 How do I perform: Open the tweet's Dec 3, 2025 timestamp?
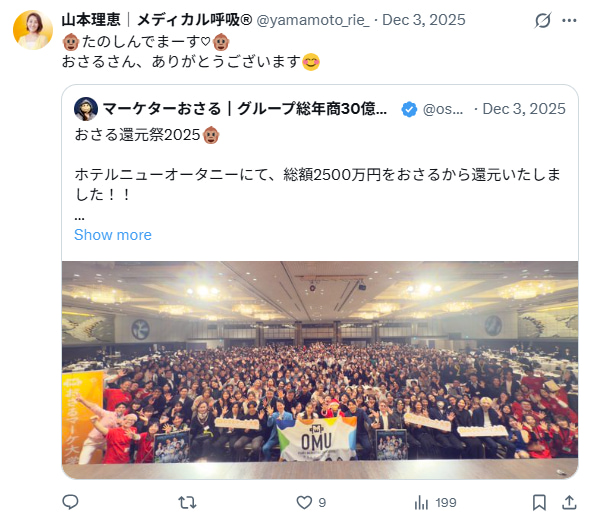(x=424, y=20)
